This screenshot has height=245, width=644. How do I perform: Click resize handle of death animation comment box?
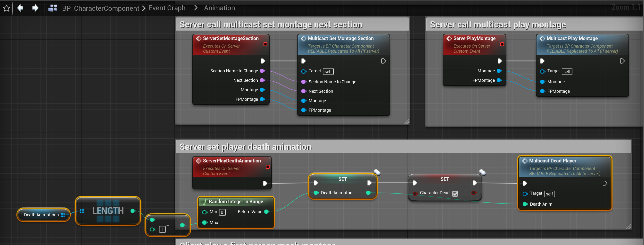629,227
